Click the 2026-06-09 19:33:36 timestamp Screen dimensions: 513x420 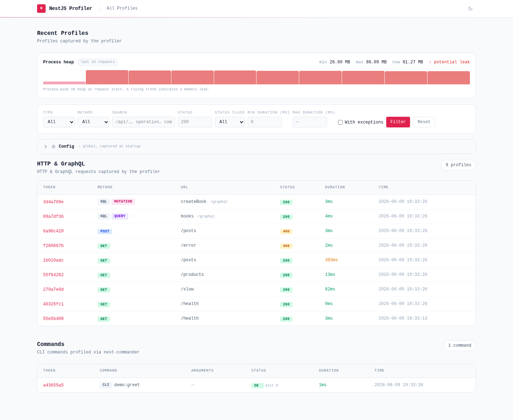[399, 385]
